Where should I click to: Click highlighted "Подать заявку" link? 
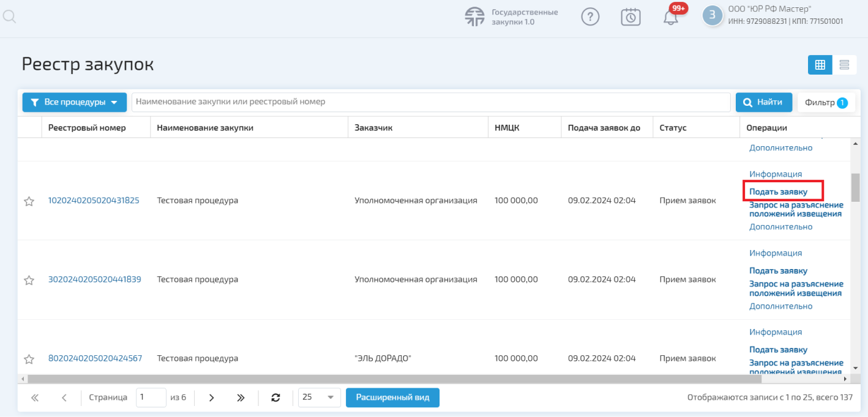tap(779, 192)
